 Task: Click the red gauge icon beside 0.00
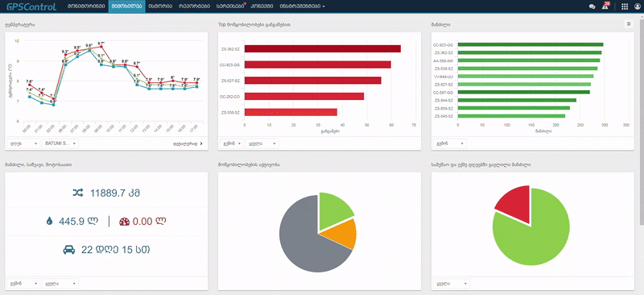coord(125,222)
